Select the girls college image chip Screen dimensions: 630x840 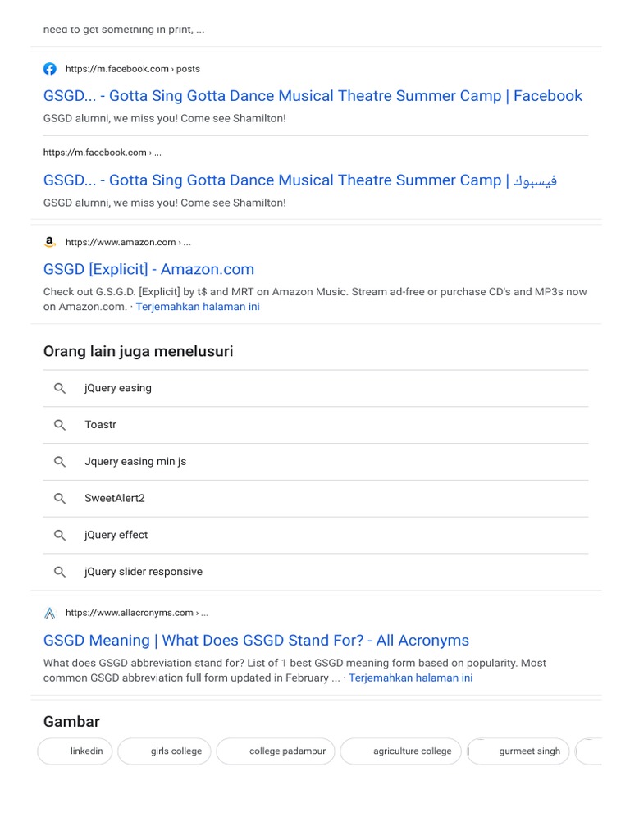165,751
